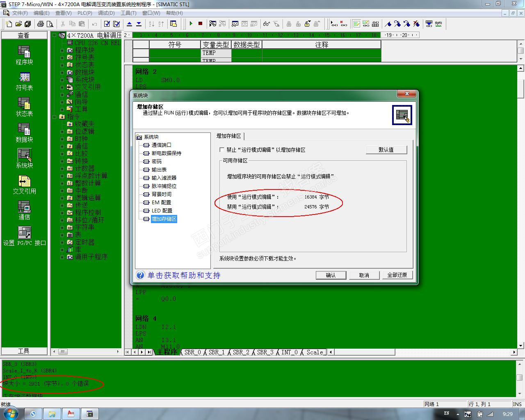This screenshot has height=420, width=525.
Task: Click the 默认值 button
Action: 386,150
